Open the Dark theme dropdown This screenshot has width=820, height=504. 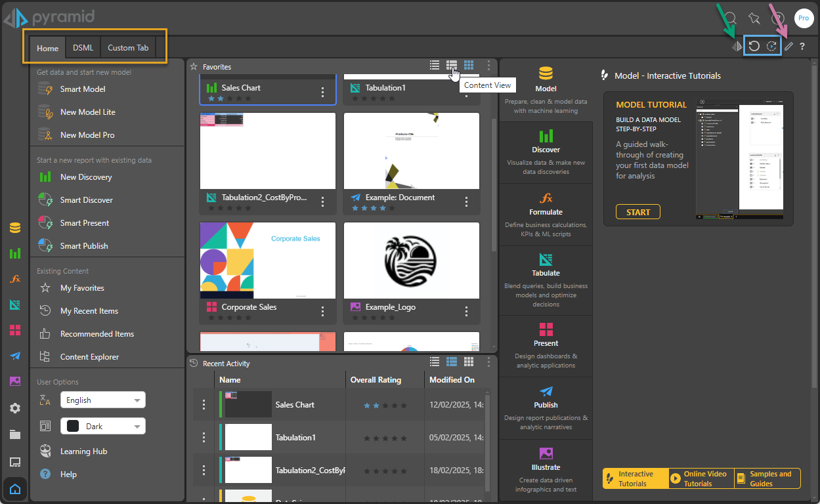coord(103,427)
